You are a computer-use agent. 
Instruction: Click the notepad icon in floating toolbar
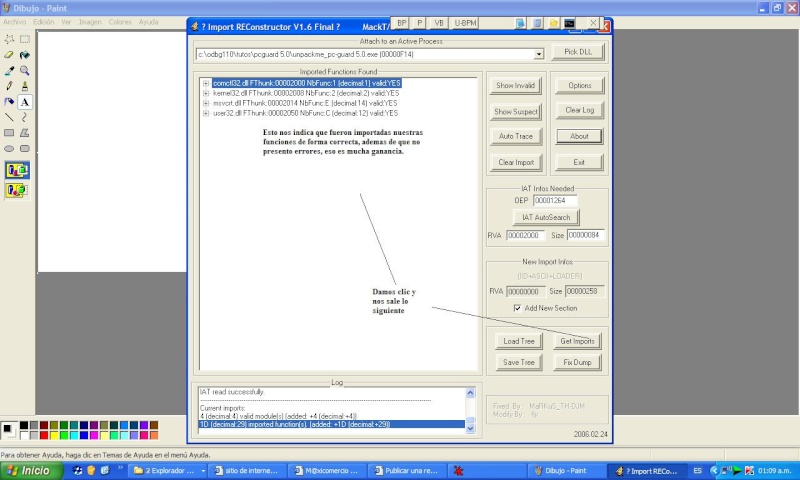pyautogui.click(x=537, y=23)
